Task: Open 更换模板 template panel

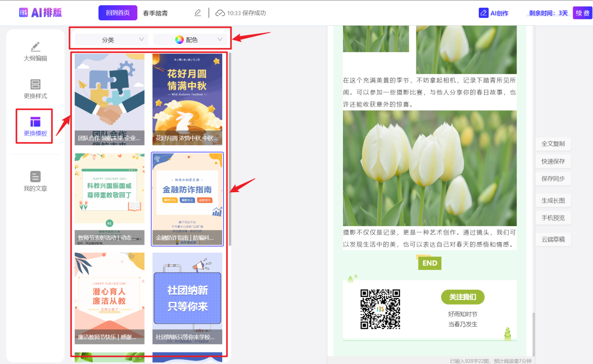Action: pos(35,126)
